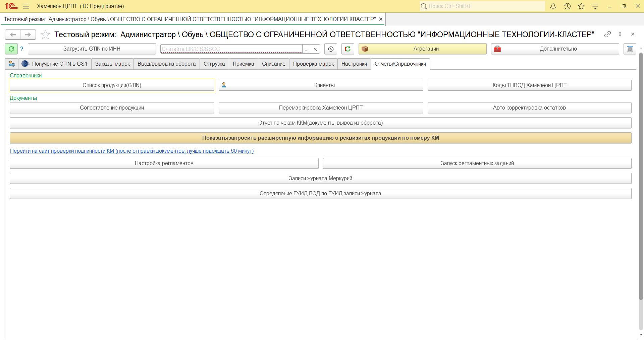Clear the barcode scan field
This screenshot has width=644, height=345.
pos(315,49)
